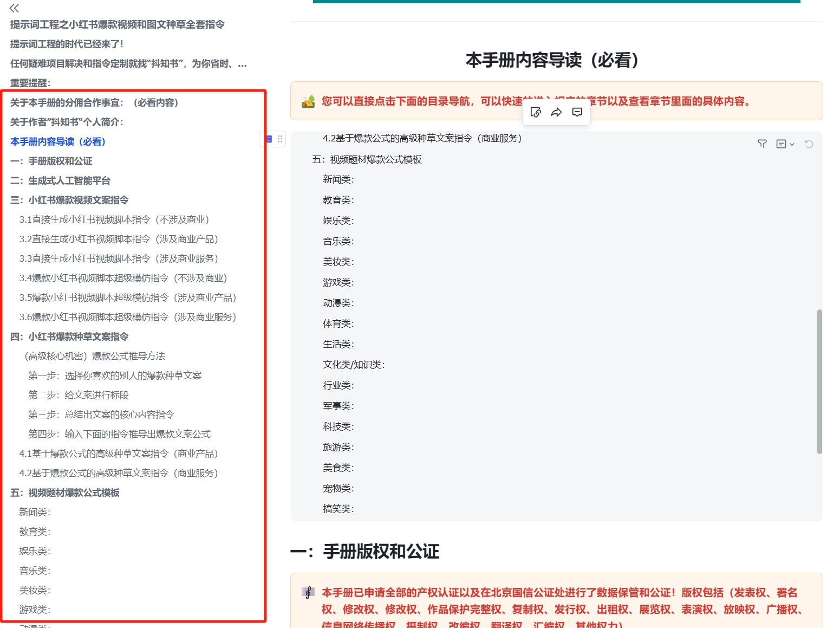Click the undo/reset icon in contents block
840x628 pixels.
pyautogui.click(x=809, y=144)
